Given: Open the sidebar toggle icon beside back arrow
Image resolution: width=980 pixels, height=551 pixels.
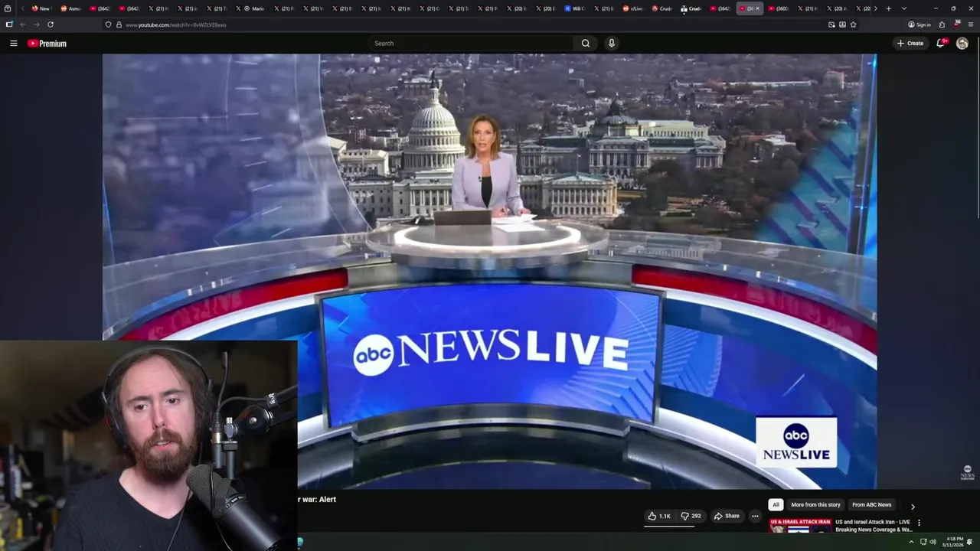Looking at the screenshot, I should 9,24.
